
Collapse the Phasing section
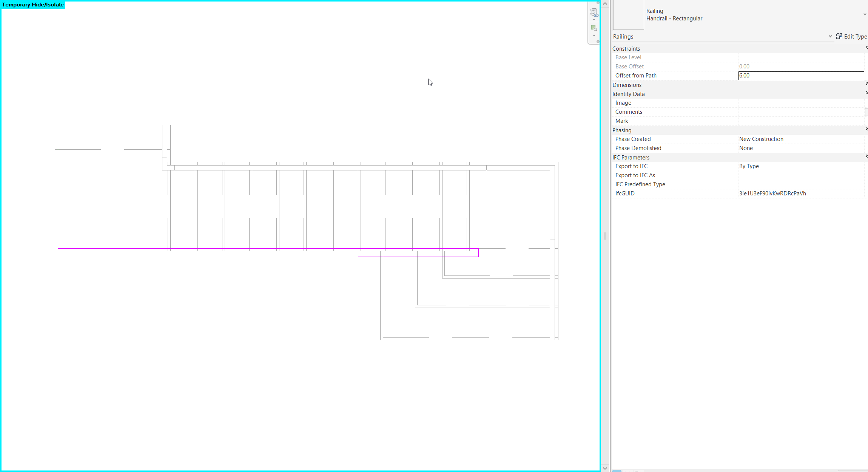point(866,130)
